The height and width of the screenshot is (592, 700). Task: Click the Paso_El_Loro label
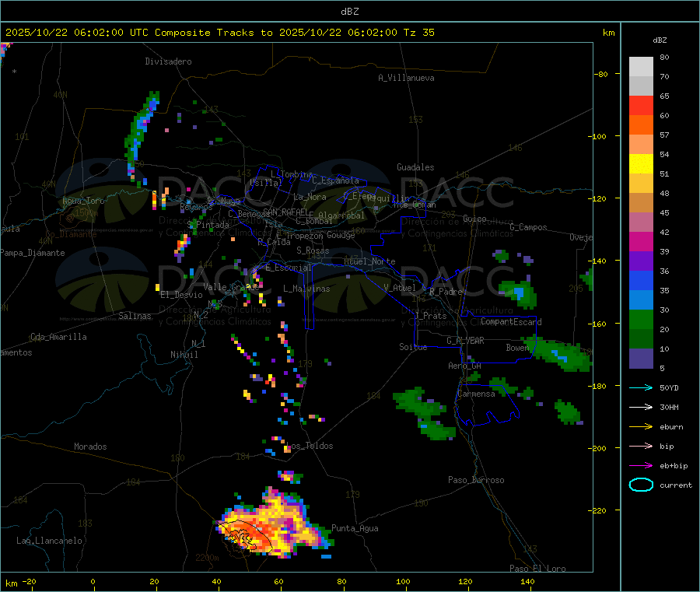(x=537, y=569)
